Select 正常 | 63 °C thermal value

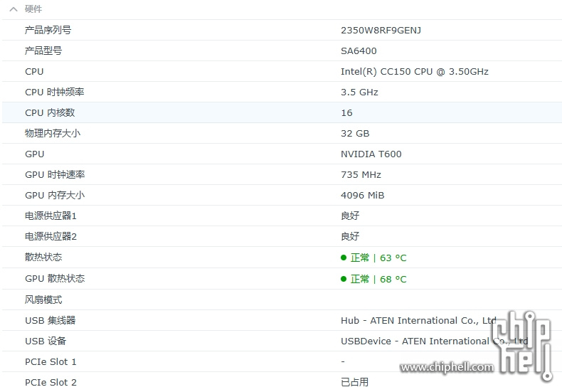tap(378, 258)
